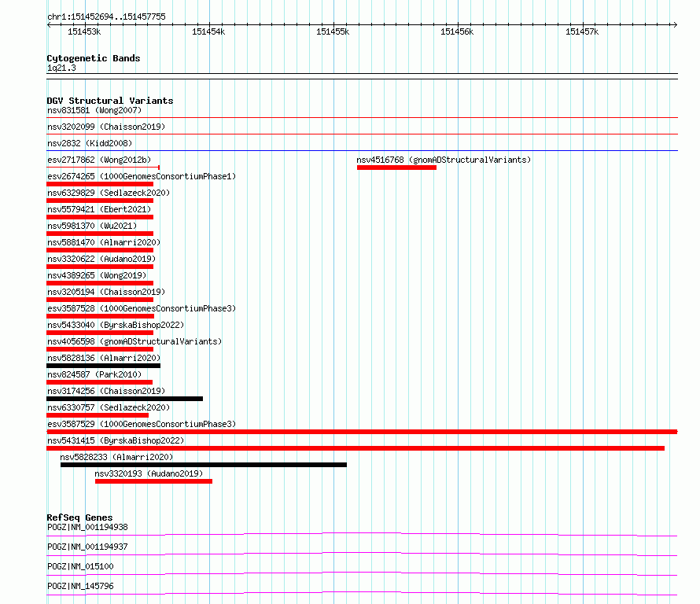Image resolution: width=700 pixels, height=604 pixels.
Task: Click the red bar under nsv6330757
Action: pos(98,415)
